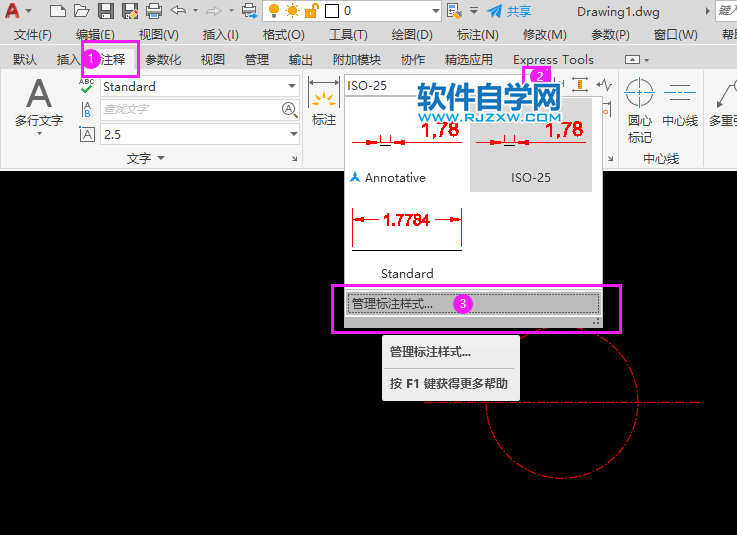Open the 插入(I) menu

click(220, 35)
